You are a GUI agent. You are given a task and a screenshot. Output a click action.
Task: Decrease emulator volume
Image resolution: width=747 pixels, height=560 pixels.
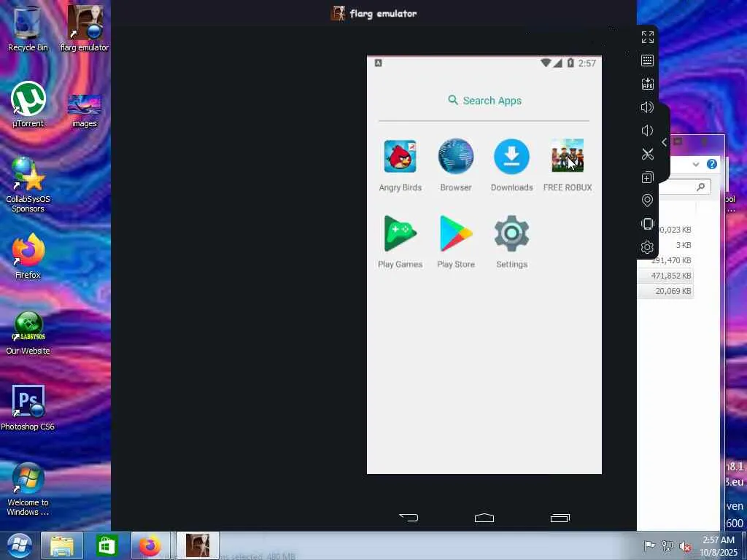[x=646, y=131]
